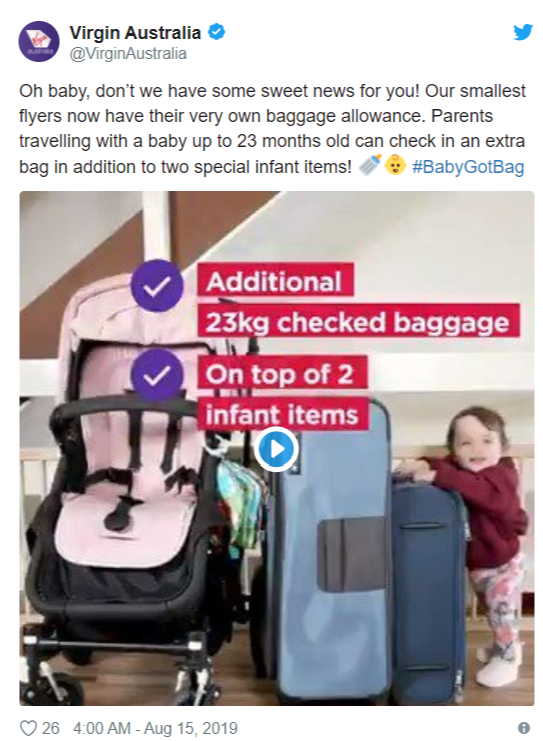
Task: Click the Twitter bird logo
Action: 523,32
